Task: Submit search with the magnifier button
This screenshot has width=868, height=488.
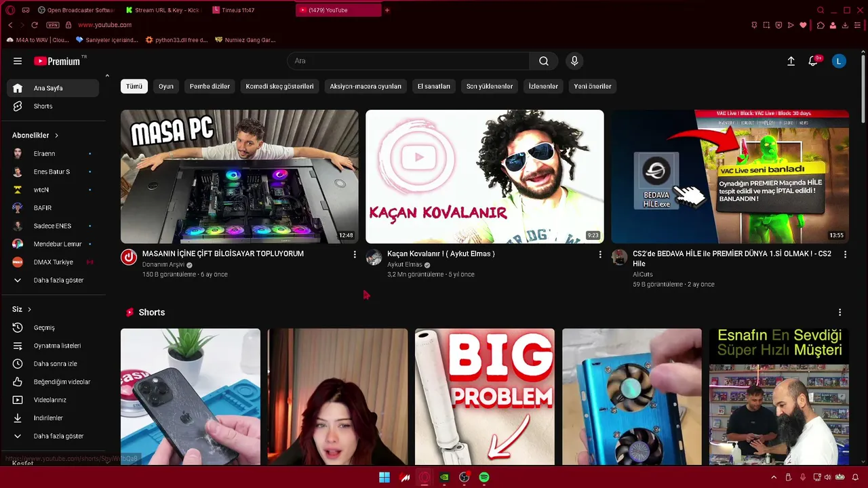Action: click(x=544, y=61)
